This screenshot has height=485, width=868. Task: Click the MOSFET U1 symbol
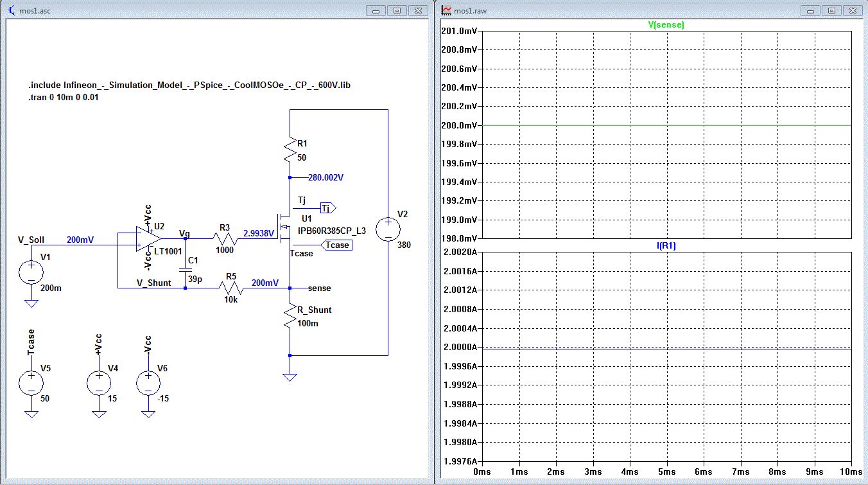[x=284, y=227]
